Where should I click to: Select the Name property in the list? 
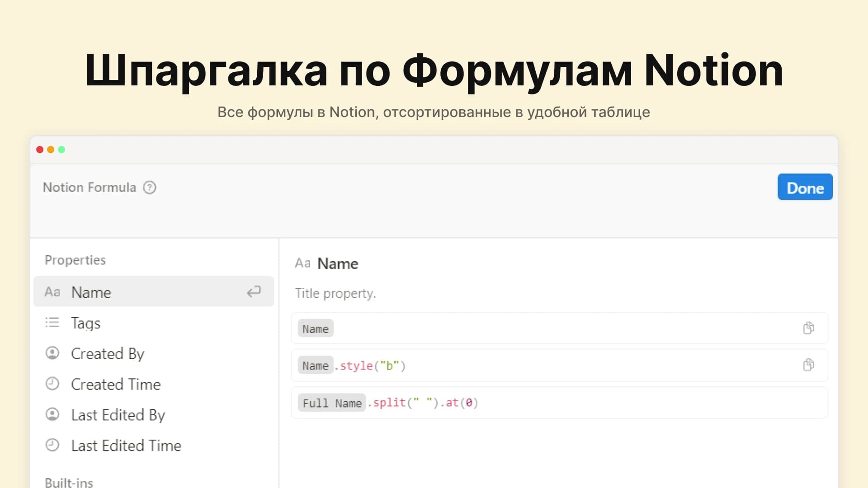click(154, 291)
